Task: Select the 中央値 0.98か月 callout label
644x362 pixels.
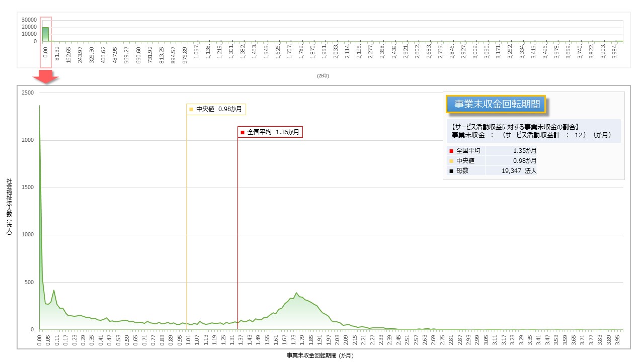Action: [x=217, y=109]
